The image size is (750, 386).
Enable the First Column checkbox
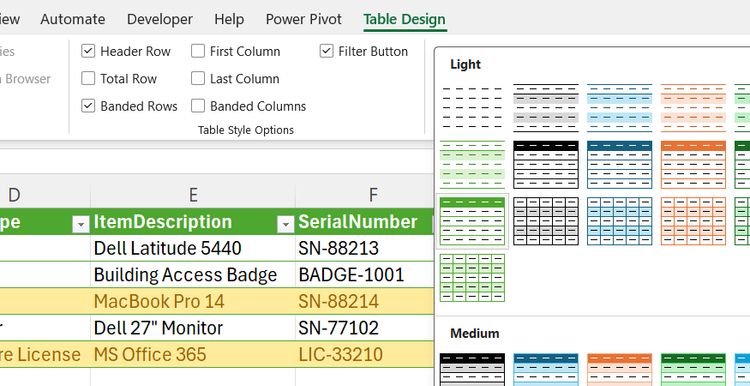pos(198,51)
